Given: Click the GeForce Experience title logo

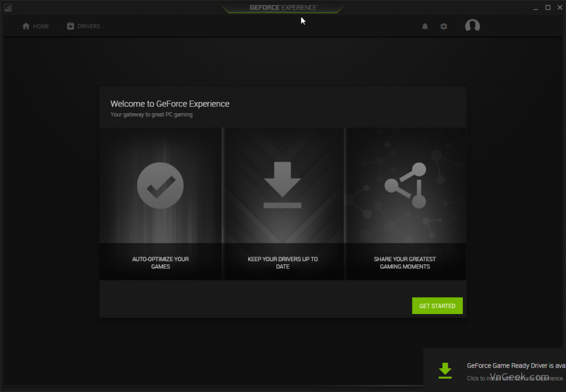Looking at the screenshot, I should coord(283,7).
